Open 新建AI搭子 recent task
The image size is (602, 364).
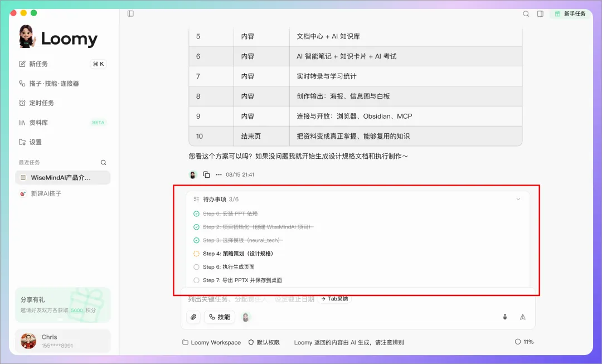(63, 193)
